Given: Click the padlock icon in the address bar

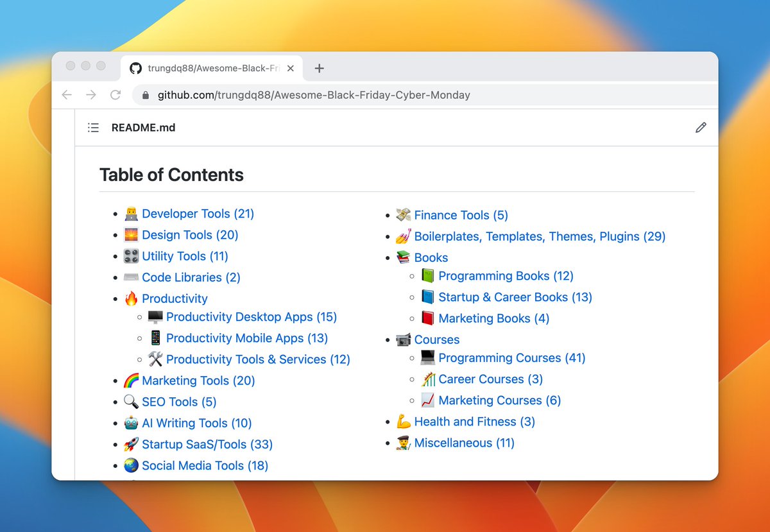Looking at the screenshot, I should [x=145, y=94].
